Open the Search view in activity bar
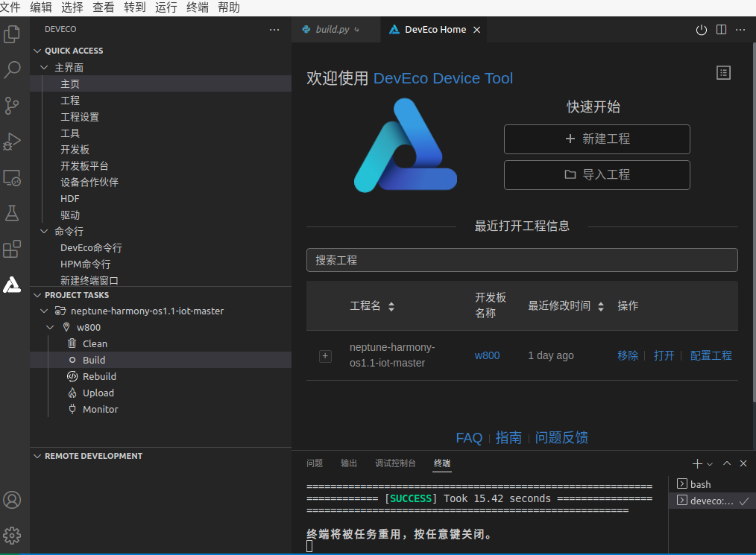The height and width of the screenshot is (555, 756). (12, 69)
